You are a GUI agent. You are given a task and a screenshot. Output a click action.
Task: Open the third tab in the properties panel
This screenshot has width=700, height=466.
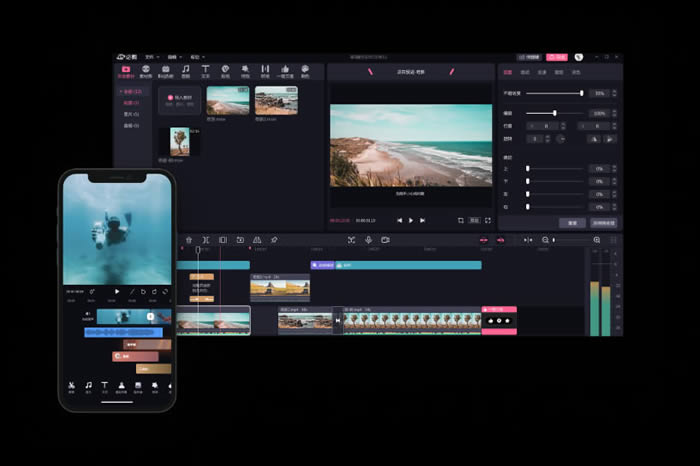tap(542, 72)
